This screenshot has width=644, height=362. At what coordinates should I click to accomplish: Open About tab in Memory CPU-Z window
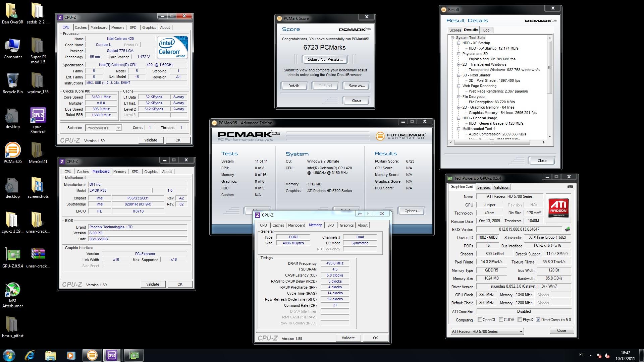pos(362,225)
